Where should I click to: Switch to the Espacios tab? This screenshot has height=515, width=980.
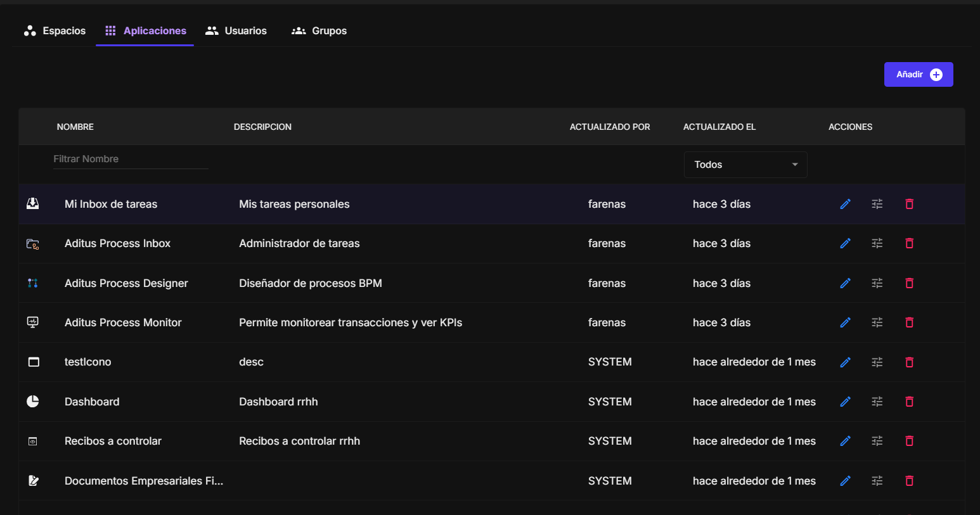(55, 30)
